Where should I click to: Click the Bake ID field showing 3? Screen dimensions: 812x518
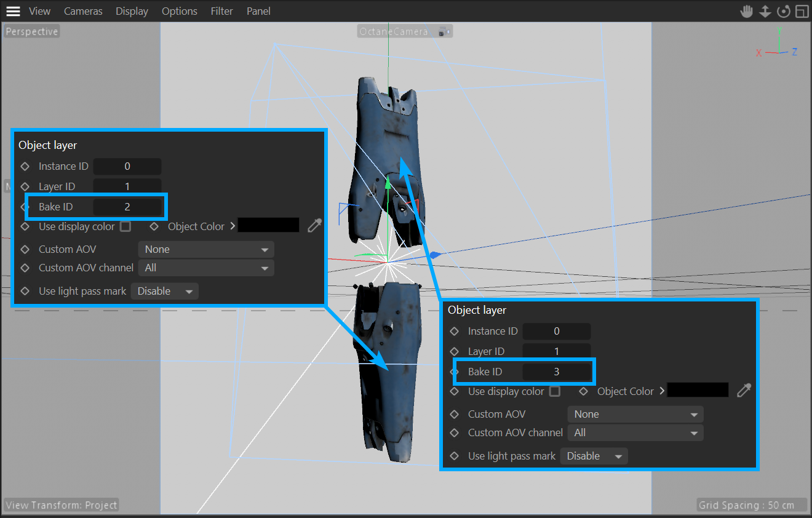point(556,372)
